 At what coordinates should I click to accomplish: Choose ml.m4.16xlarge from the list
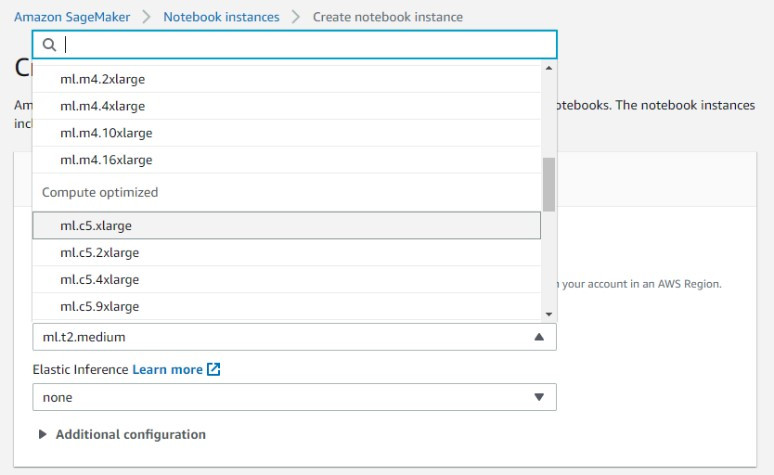point(286,159)
